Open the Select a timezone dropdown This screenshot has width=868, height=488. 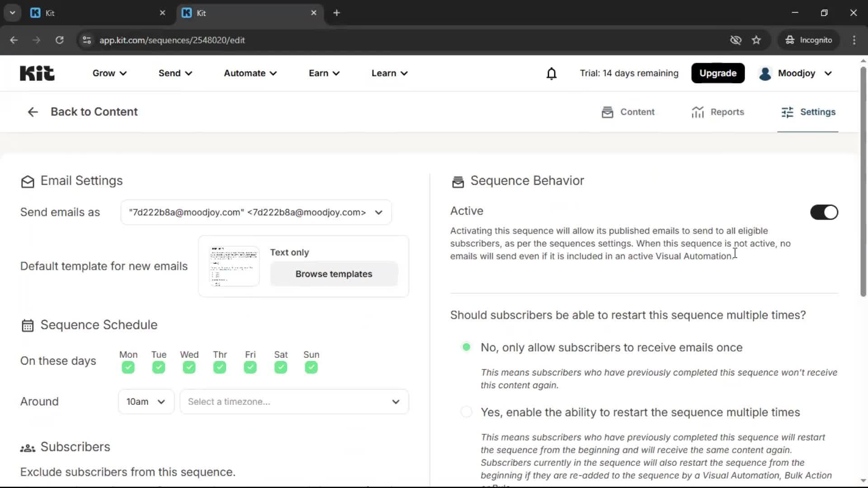(294, 402)
